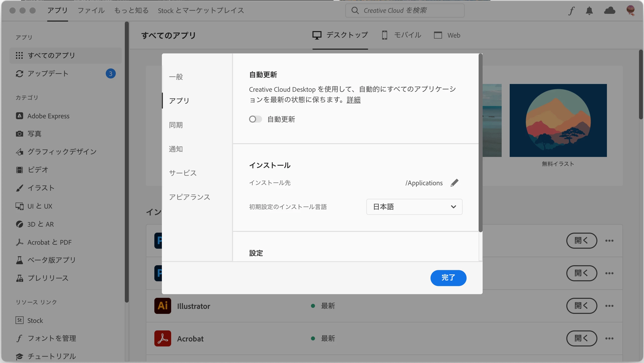The height and width of the screenshot is (363, 644).
Task: Click the cloud sync status icon
Action: click(609, 11)
